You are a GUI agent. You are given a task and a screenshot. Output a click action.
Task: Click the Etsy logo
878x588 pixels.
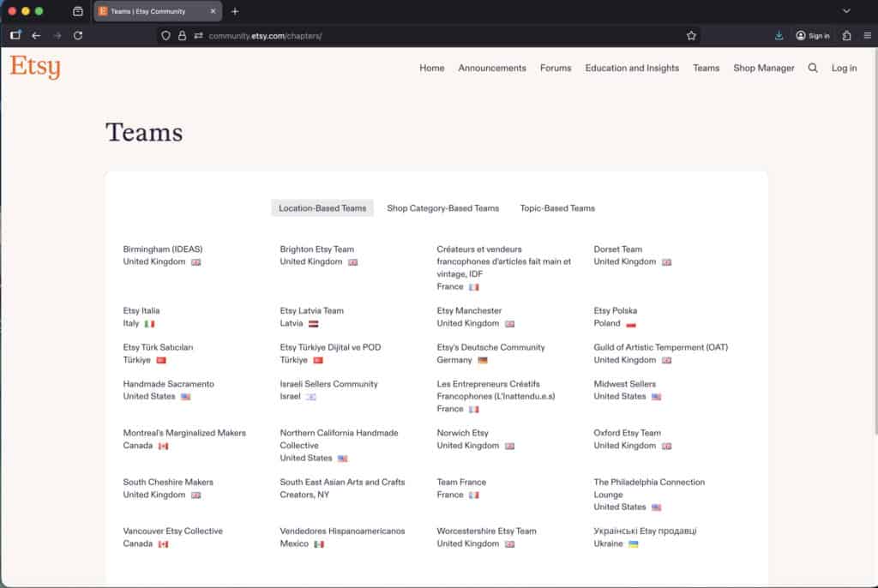click(x=34, y=66)
